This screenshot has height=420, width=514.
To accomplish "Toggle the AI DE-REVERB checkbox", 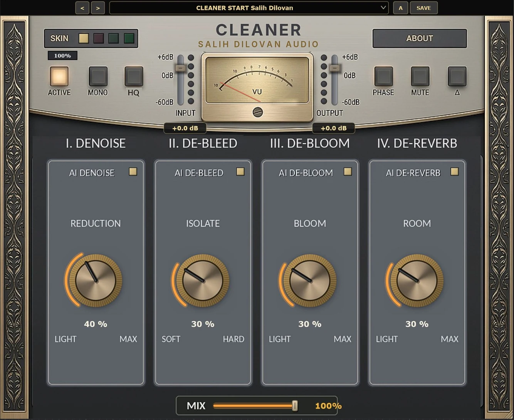I will (455, 172).
